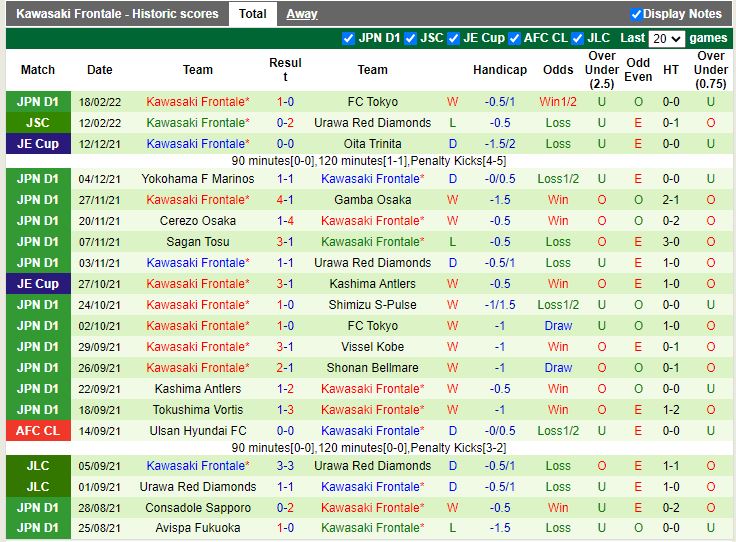Switch to the Away tab
This screenshot has width=736, height=542.
[302, 14]
